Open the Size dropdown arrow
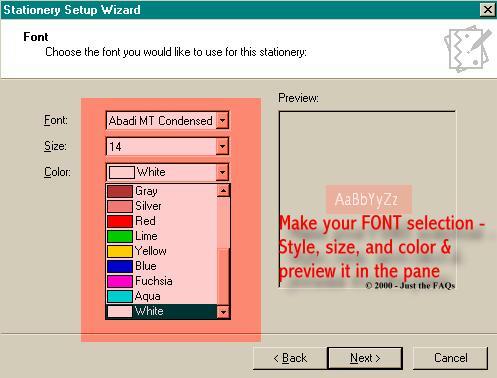The width and height of the screenshot is (497, 378). click(222, 146)
